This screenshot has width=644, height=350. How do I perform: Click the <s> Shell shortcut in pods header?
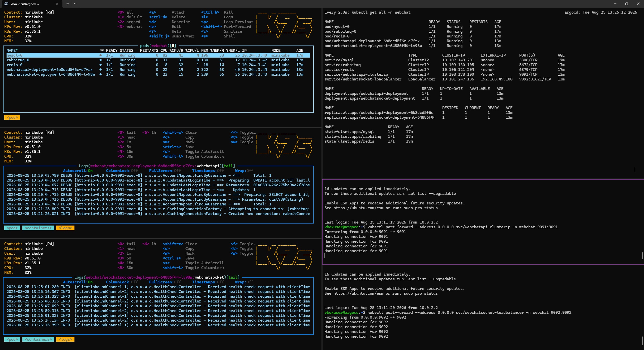[218, 36]
